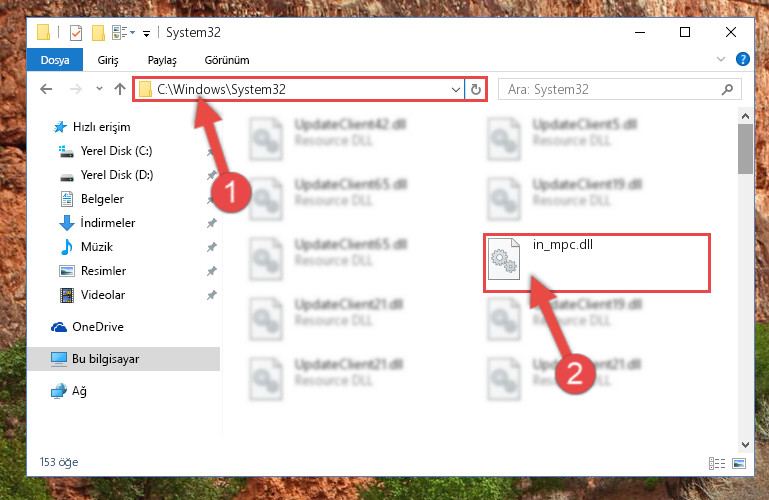Expand the ribbon with the chevron
Viewport: 769px width, 500px height.
pos(720,59)
